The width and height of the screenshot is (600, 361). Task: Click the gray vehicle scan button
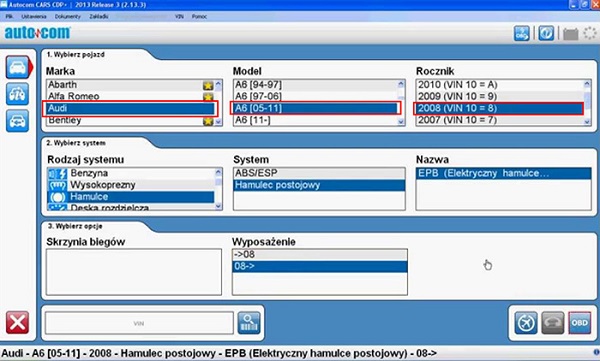click(553, 323)
